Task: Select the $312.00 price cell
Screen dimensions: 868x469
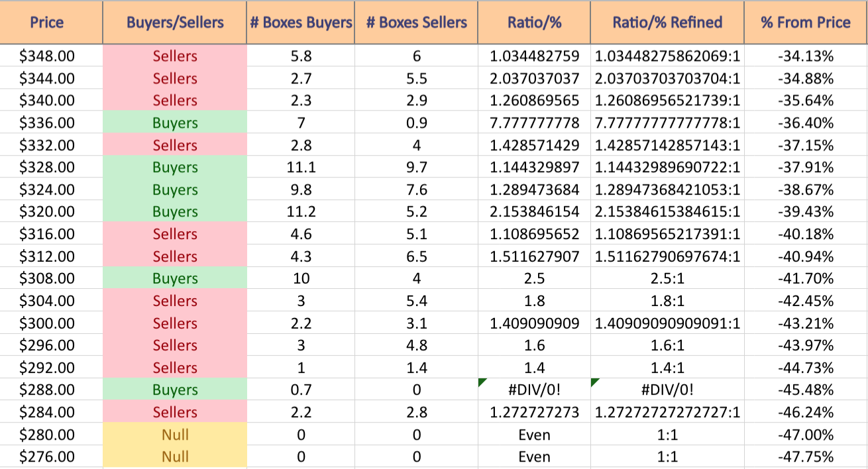Action: coord(51,256)
